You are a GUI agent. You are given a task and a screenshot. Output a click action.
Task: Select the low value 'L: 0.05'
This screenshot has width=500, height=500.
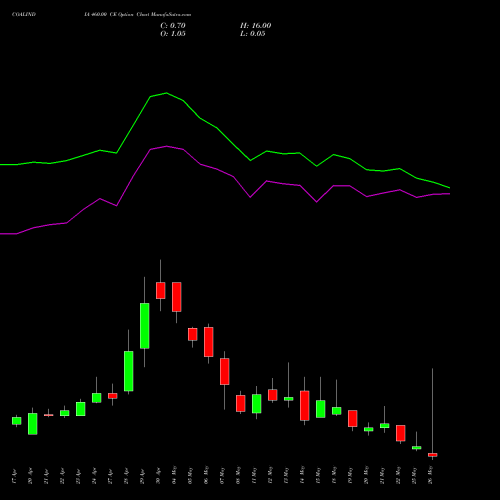click(253, 34)
